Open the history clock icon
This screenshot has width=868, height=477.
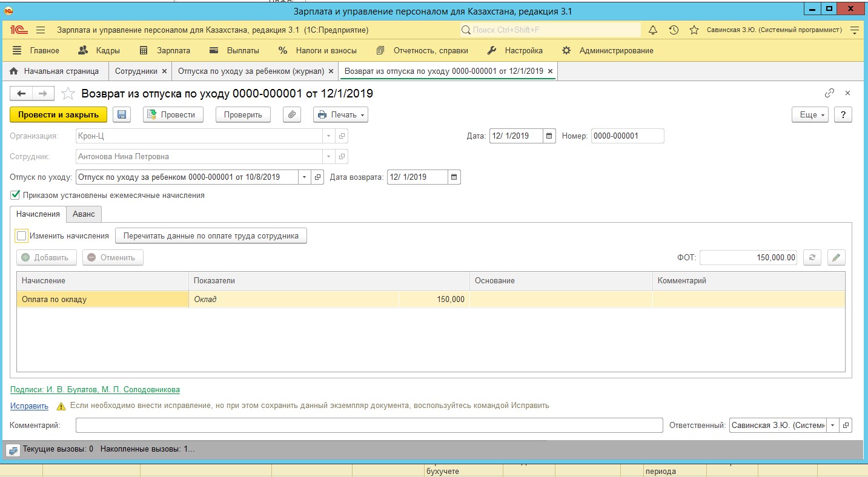coord(674,30)
